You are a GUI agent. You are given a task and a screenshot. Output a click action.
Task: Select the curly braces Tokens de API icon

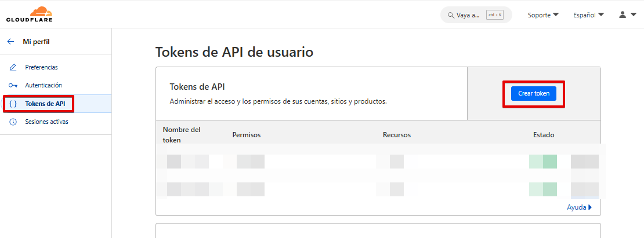pyautogui.click(x=13, y=104)
